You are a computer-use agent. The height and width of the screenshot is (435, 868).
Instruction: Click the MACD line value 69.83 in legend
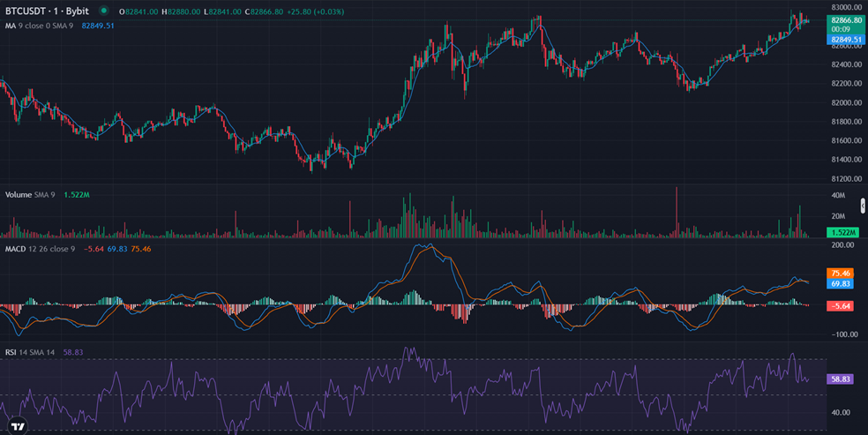(116, 249)
